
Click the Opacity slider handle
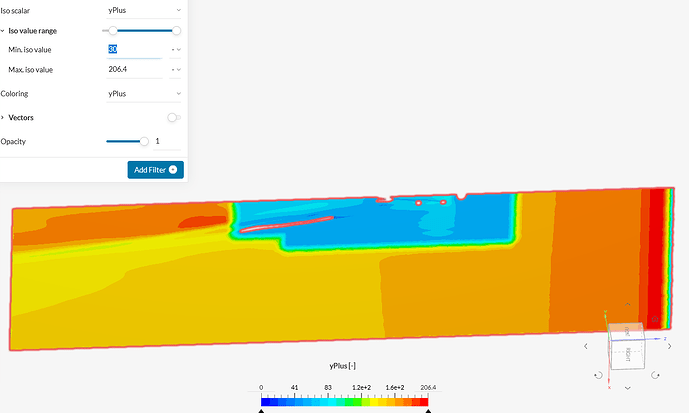click(144, 141)
